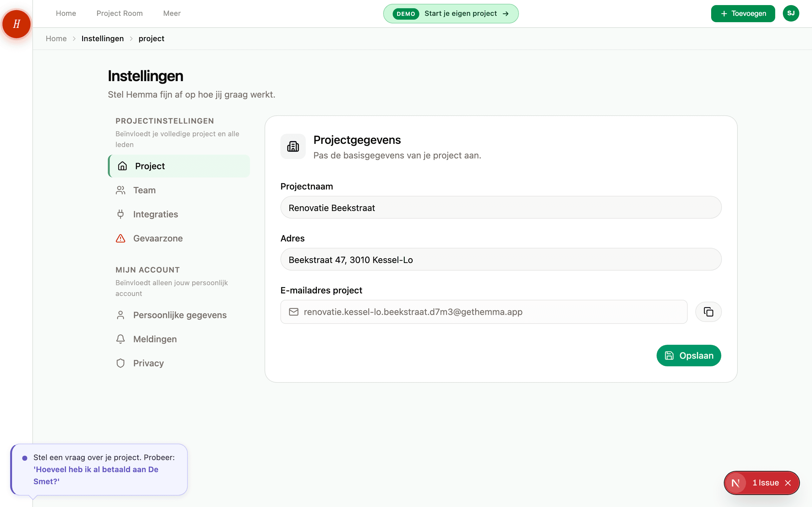Click the suggested question about De Smet

(96, 475)
